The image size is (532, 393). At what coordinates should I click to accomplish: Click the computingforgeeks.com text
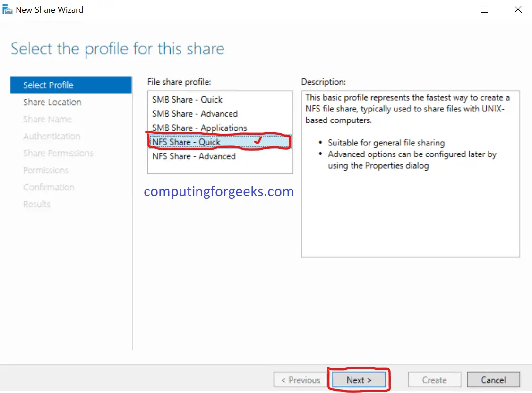(x=219, y=191)
